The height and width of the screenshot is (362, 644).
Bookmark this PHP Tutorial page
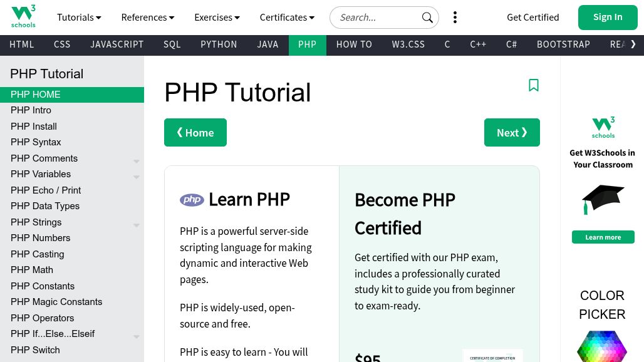pyautogui.click(x=534, y=85)
